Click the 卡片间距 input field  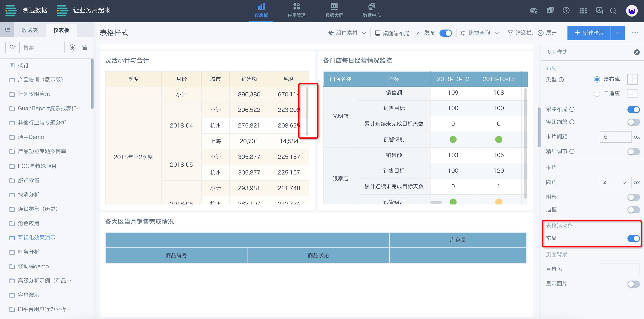pos(615,137)
